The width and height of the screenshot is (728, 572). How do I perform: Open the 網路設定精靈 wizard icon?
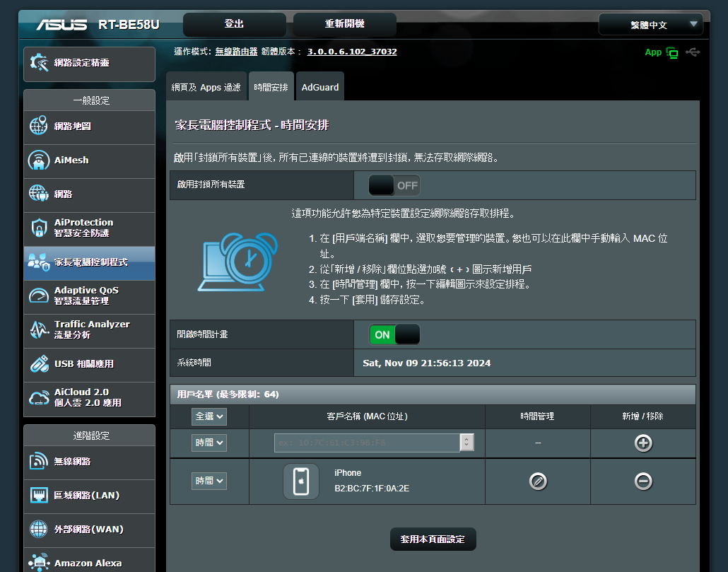click(x=39, y=63)
